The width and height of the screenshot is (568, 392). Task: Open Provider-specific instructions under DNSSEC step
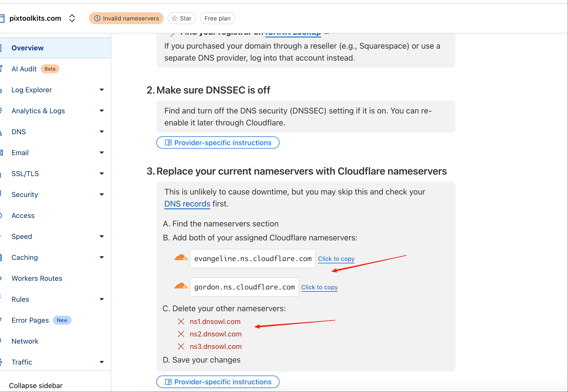218,143
